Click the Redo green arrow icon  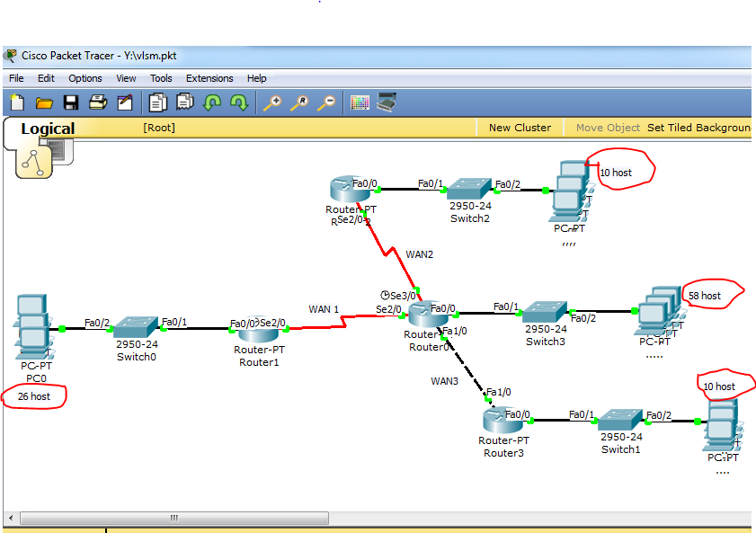pos(239,102)
